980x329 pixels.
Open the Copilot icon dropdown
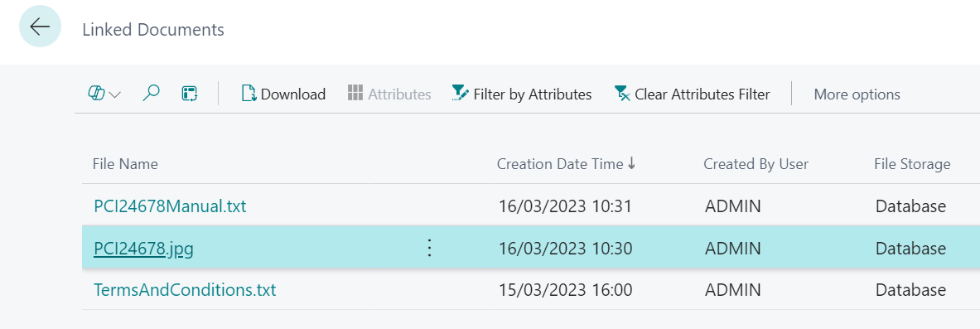[104, 94]
